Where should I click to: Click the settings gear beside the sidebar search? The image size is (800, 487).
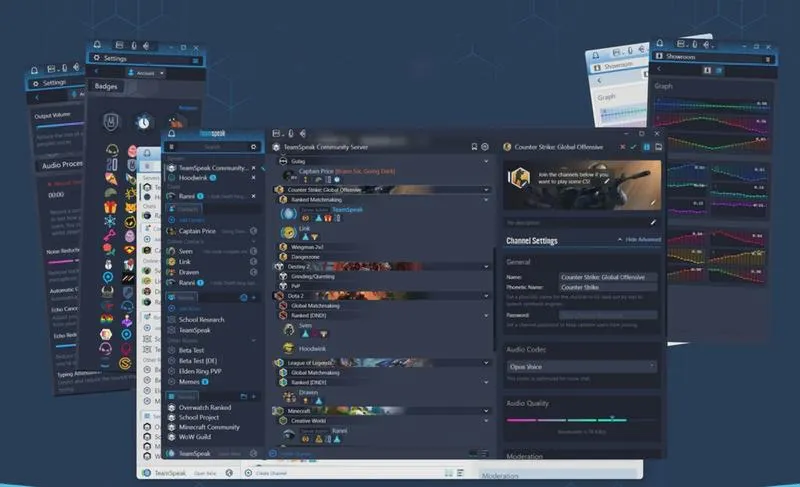click(x=253, y=147)
